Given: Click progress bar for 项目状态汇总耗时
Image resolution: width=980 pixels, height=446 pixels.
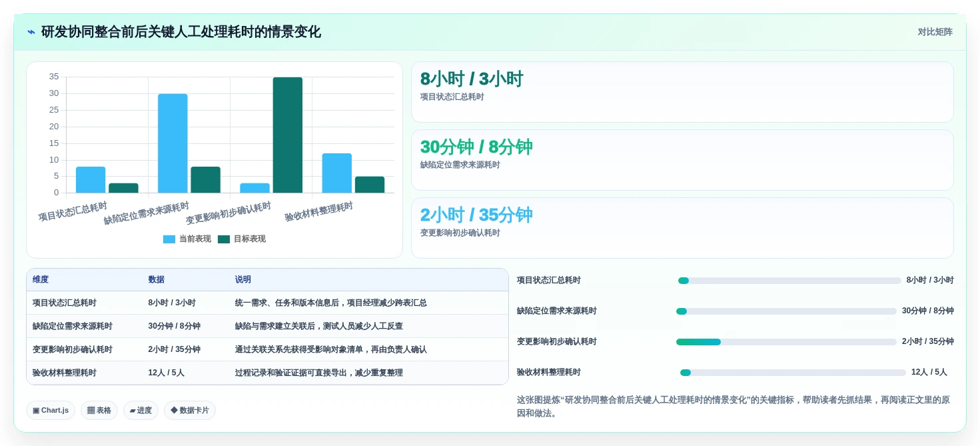Looking at the screenshot, I should pos(789,281).
